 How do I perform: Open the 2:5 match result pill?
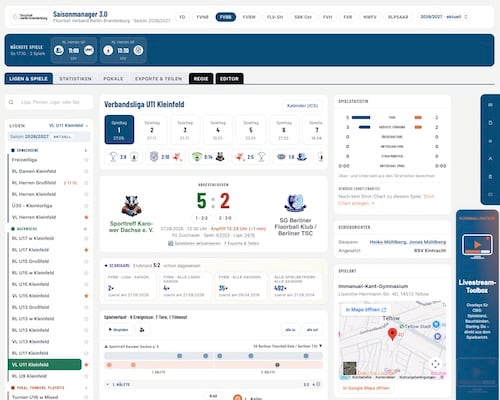click(x=251, y=157)
